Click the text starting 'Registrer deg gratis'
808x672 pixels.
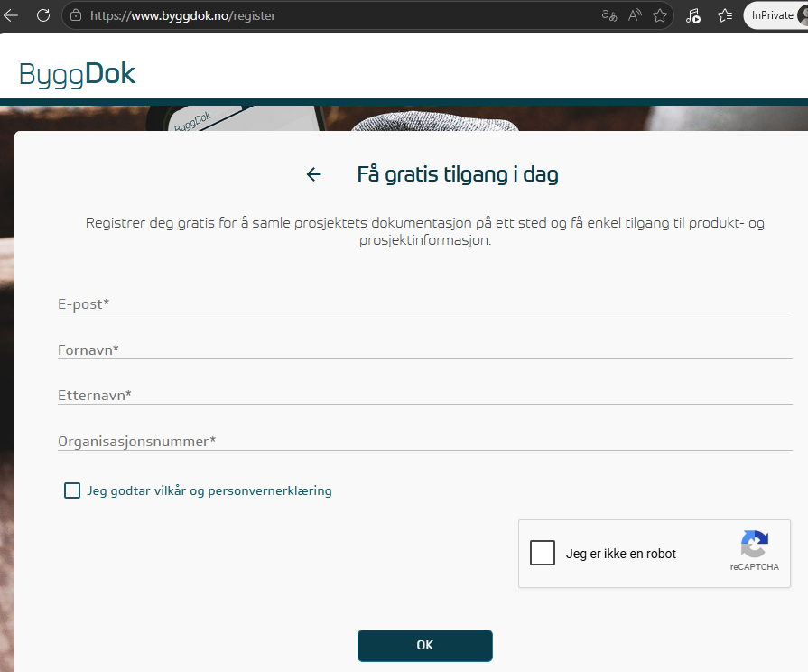pyautogui.click(x=425, y=231)
